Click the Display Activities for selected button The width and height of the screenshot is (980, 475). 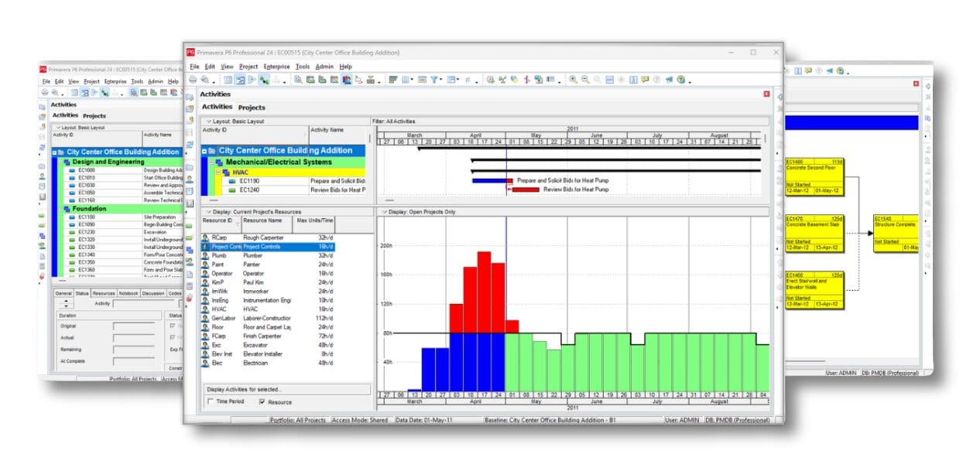[x=243, y=389]
